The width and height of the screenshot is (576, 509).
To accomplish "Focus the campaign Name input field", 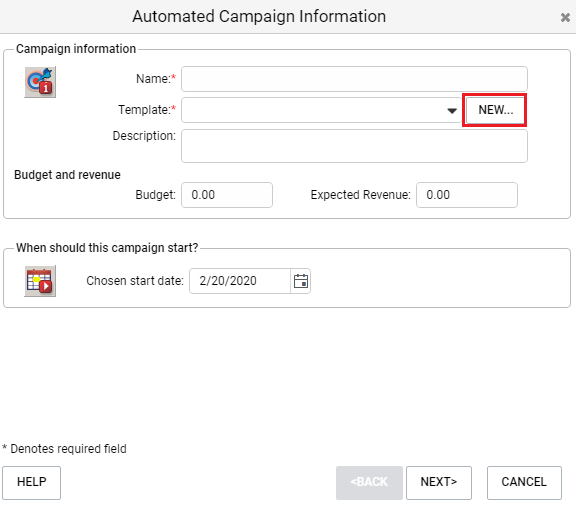I will (354, 79).
